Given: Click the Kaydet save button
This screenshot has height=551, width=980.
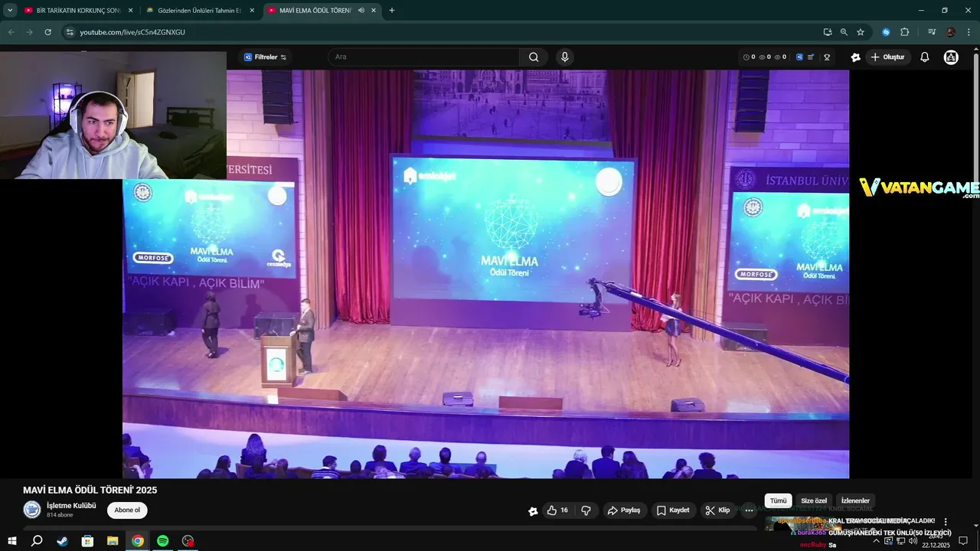Looking at the screenshot, I should click(x=673, y=510).
